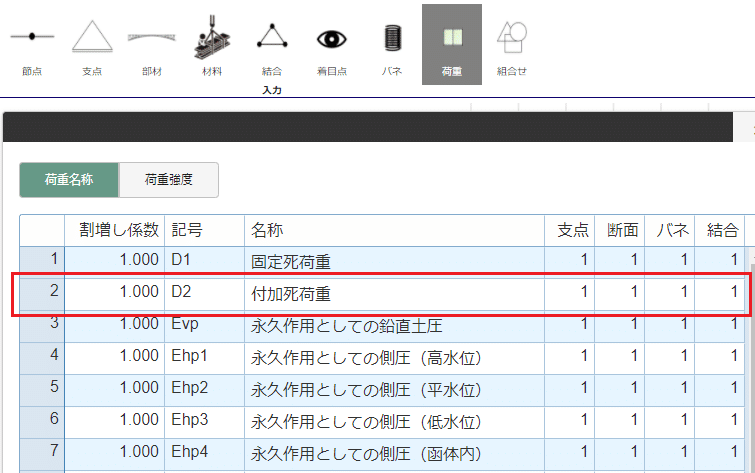Click the 結合 value in Ehp1 row
755x473 pixels.
(719, 356)
